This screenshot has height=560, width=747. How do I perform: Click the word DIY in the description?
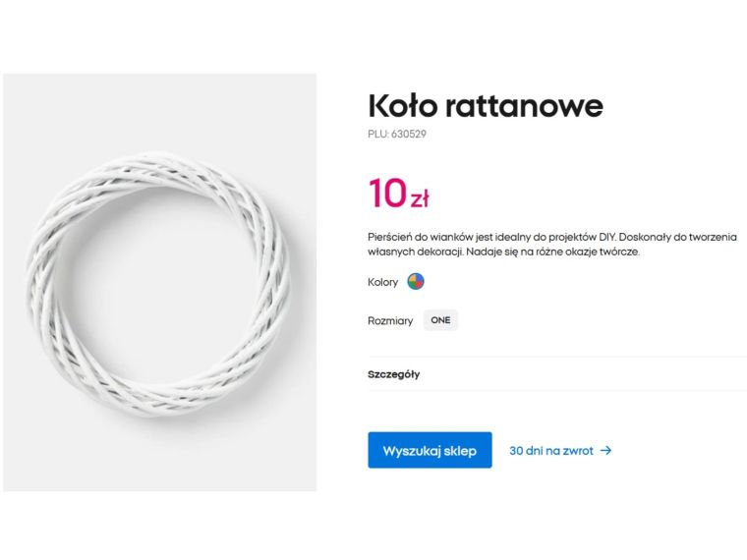click(607, 238)
